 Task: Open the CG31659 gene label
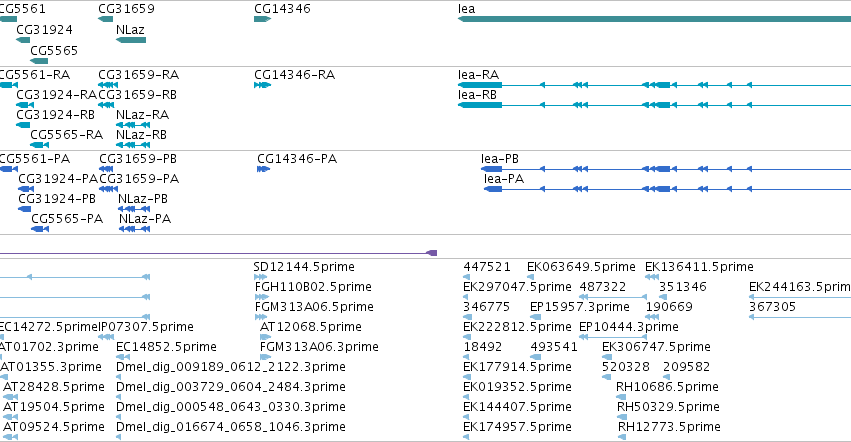[x=126, y=9]
